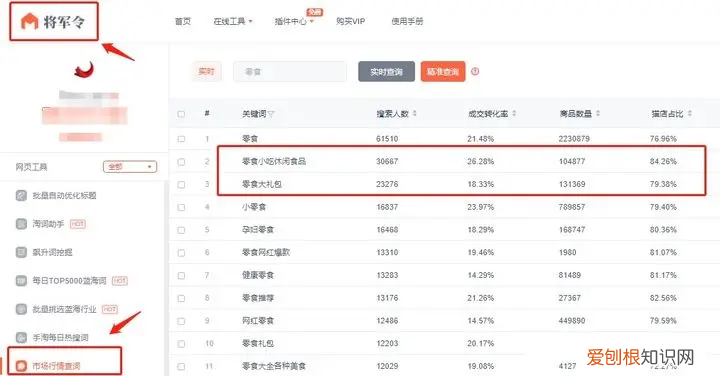This screenshot has height=376, width=720.
Task: Click keyword text 小零食
Action: point(254,207)
